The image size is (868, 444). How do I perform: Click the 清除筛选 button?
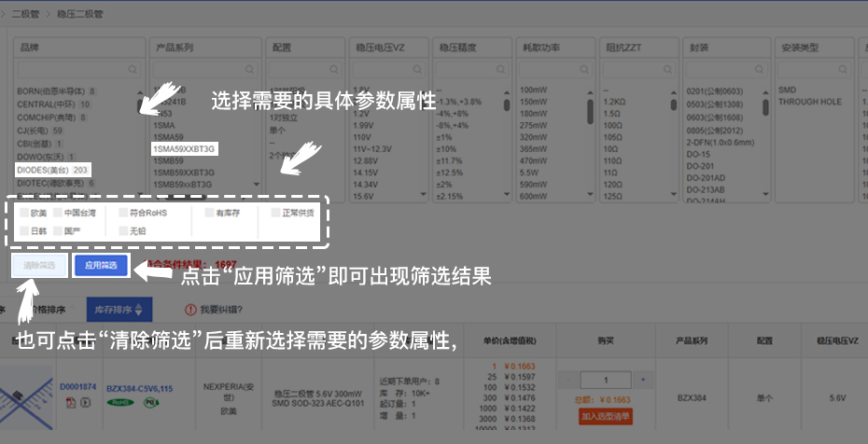click(39, 266)
